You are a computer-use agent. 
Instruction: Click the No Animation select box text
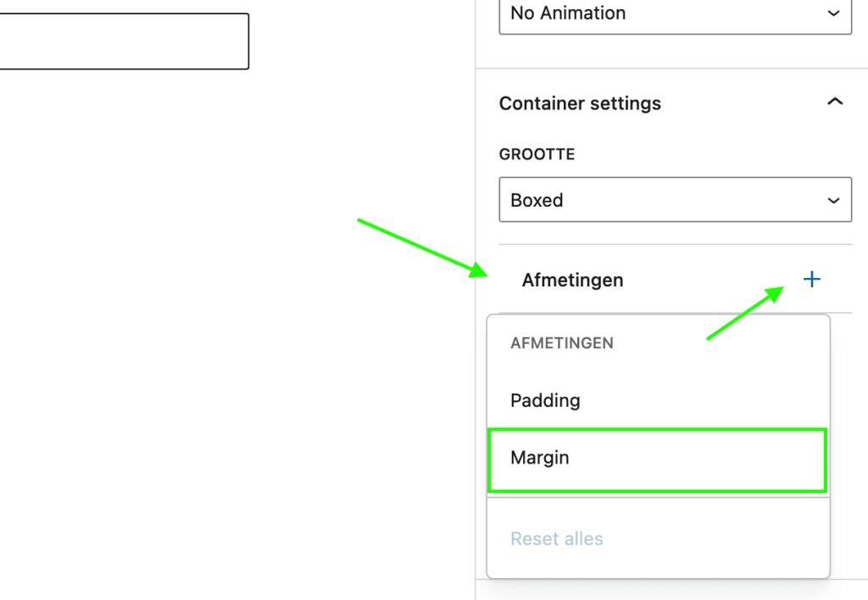point(567,13)
